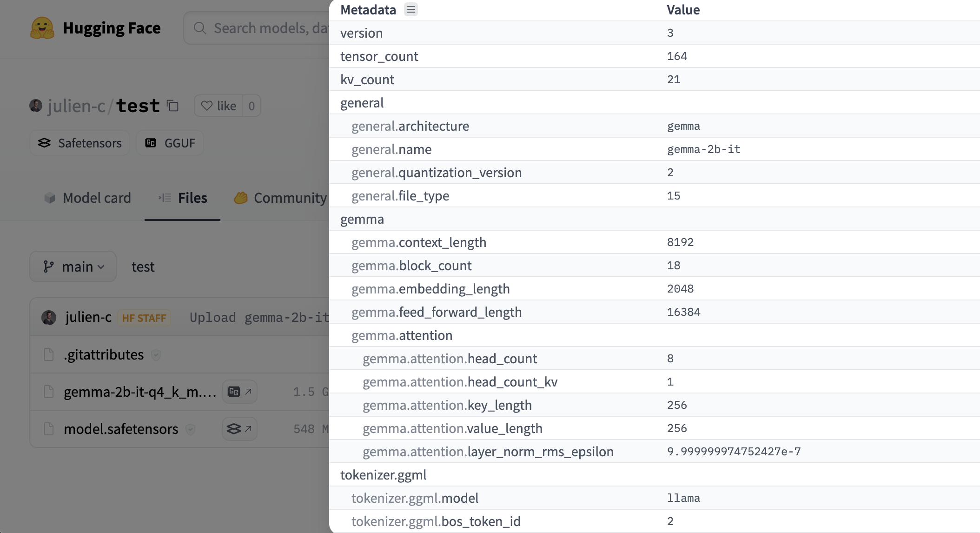Open GGUF viewer for gemma-2b-it-q4_k_m file
The image size is (980, 533).
(239, 392)
